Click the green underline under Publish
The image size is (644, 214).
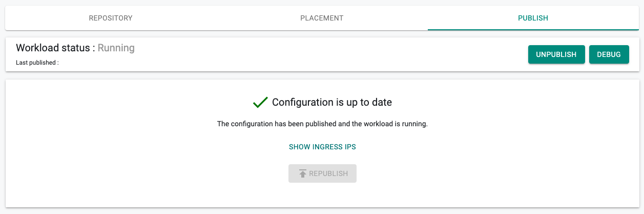(x=533, y=30)
